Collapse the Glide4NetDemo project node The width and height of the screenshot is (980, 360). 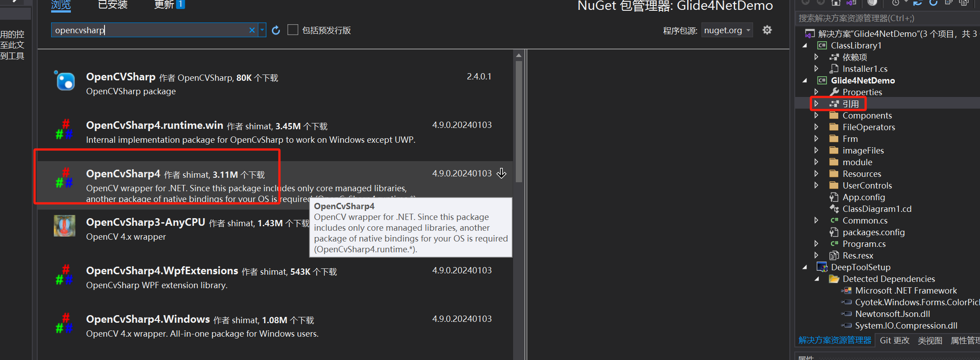click(805, 80)
